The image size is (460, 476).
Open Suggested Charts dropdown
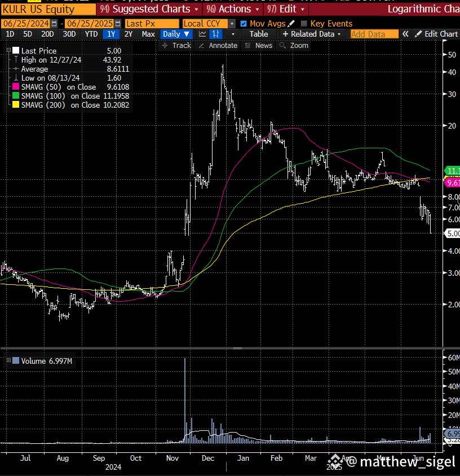(x=149, y=9)
